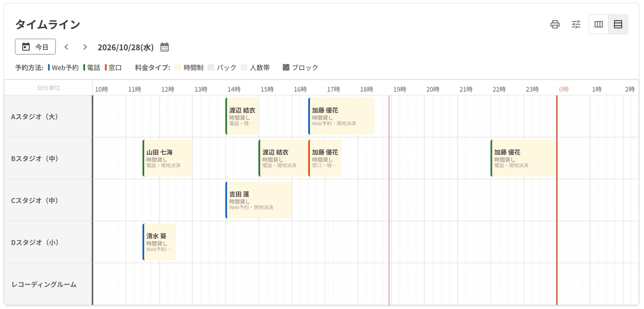
Task: Select the Aスタジオ（大） row header
Action: point(48,116)
